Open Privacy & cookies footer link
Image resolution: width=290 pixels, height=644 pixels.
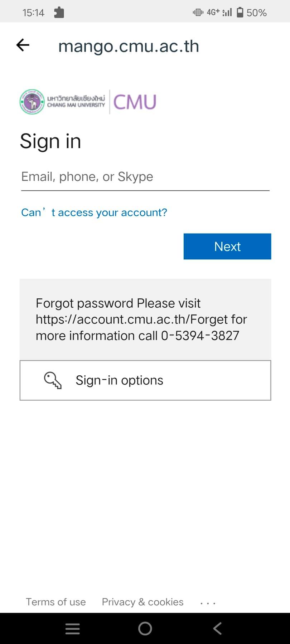pyautogui.click(x=142, y=602)
